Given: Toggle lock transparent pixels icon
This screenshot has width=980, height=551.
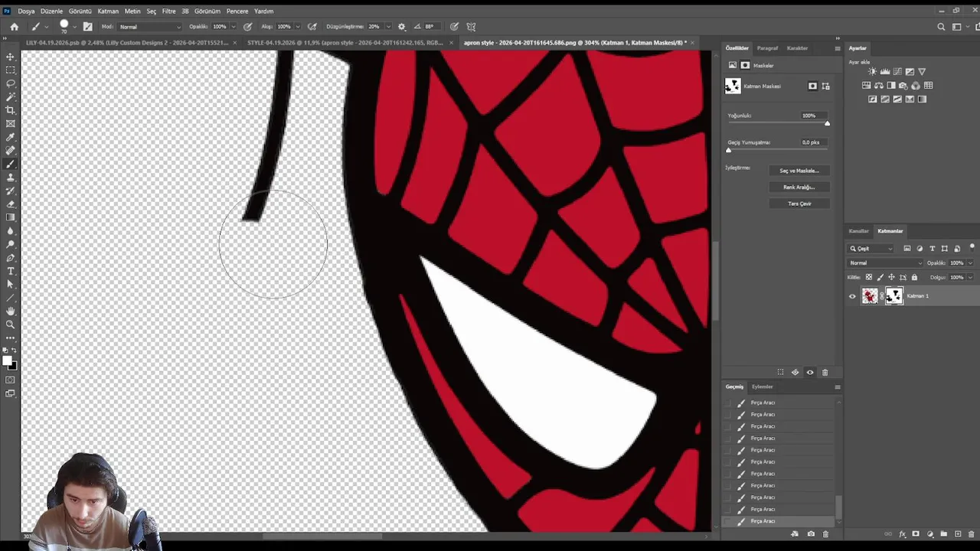Looking at the screenshot, I should [x=868, y=277].
